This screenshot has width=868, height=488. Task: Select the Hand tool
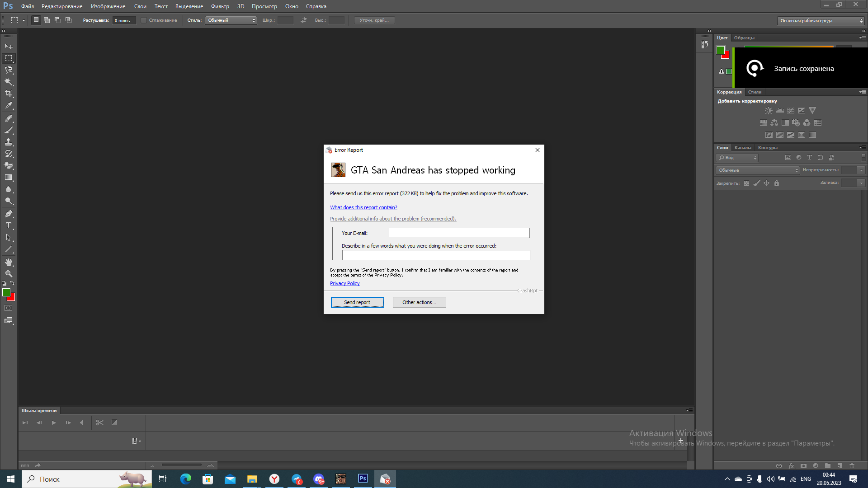click(x=9, y=262)
